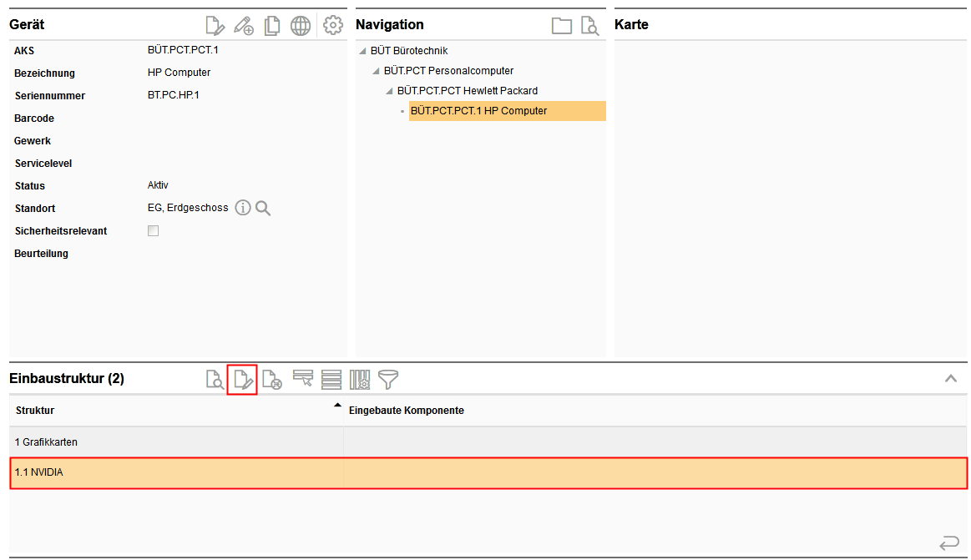Select BÜT.PCT.PCT.1 HP Computer in tree
This screenshot has height=560, width=971.
[x=479, y=111]
